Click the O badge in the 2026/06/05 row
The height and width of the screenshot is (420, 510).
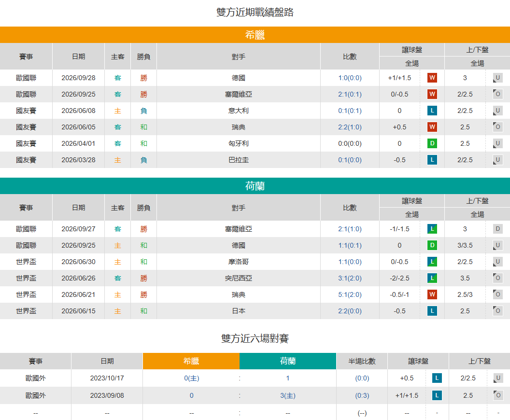(x=497, y=127)
